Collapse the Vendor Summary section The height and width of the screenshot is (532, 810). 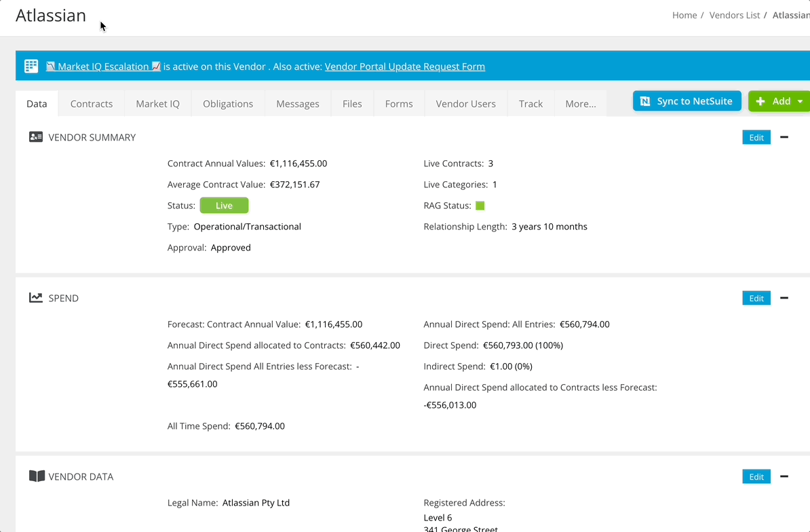(784, 137)
